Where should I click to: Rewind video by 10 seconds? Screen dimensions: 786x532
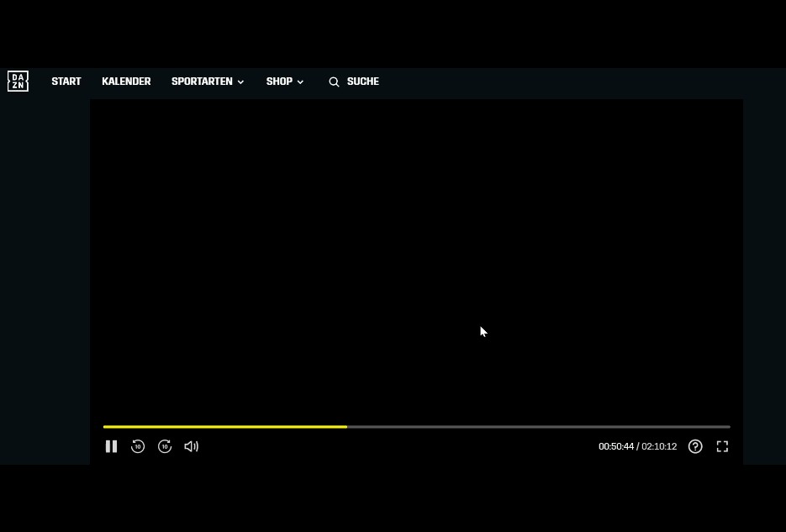[138, 446]
